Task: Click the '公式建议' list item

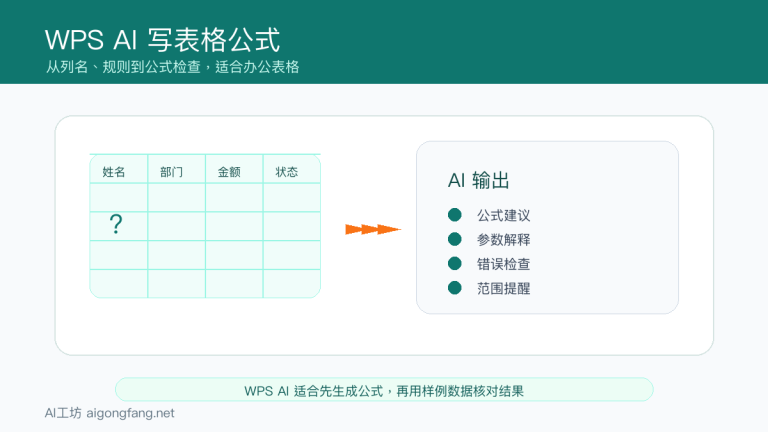Action: 504,215
